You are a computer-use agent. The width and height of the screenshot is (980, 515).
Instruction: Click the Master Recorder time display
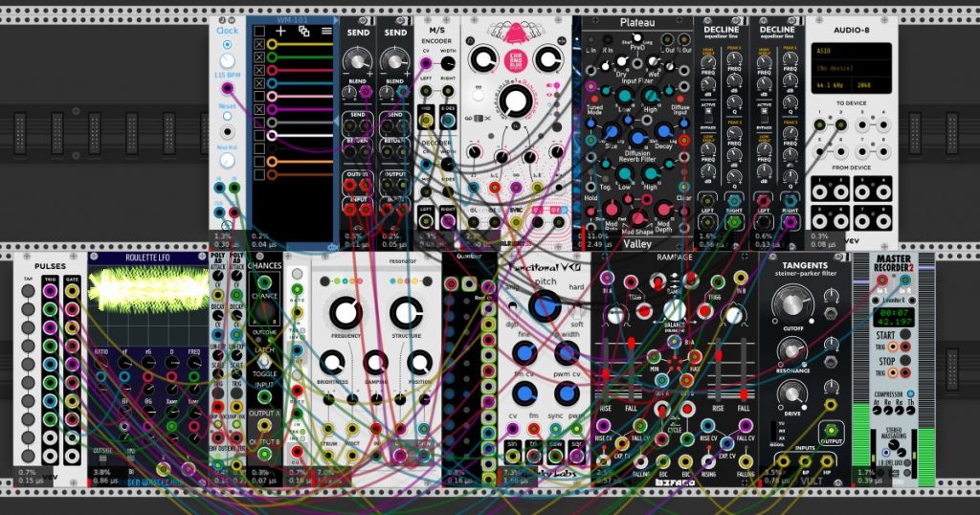tap(893, 316)
